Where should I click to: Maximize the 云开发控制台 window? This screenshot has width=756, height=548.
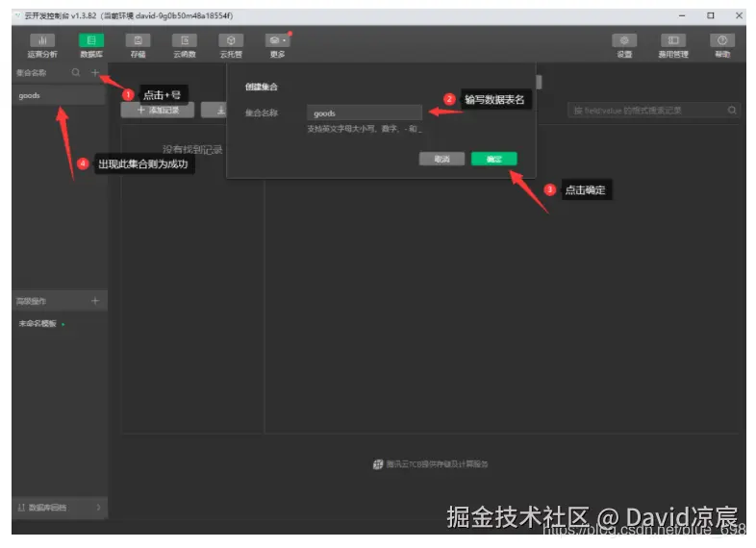pos(710,15)
